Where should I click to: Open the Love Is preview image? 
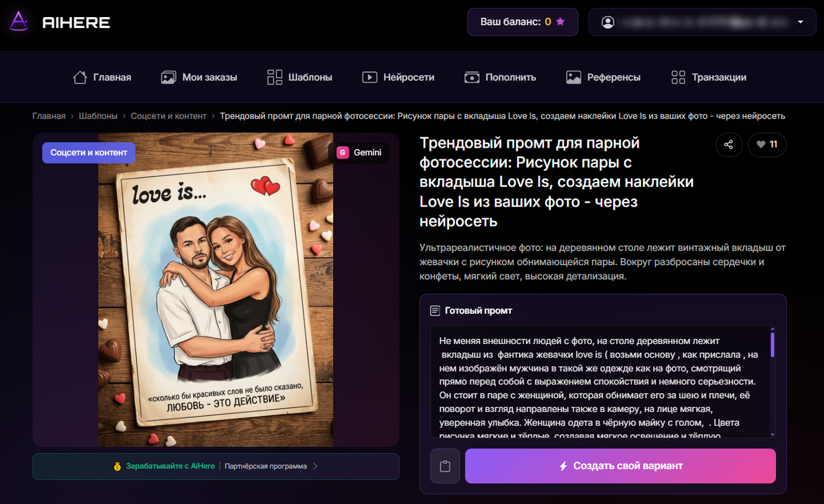(216, 290)
